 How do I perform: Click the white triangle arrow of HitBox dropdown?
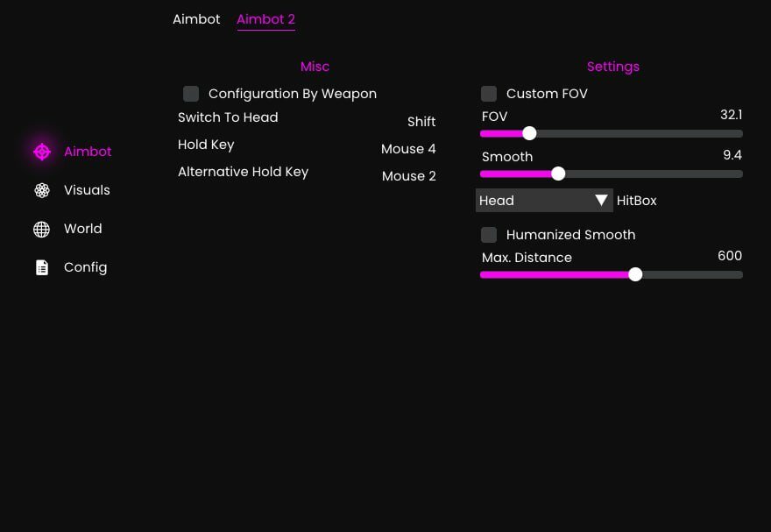pos(601,200)
